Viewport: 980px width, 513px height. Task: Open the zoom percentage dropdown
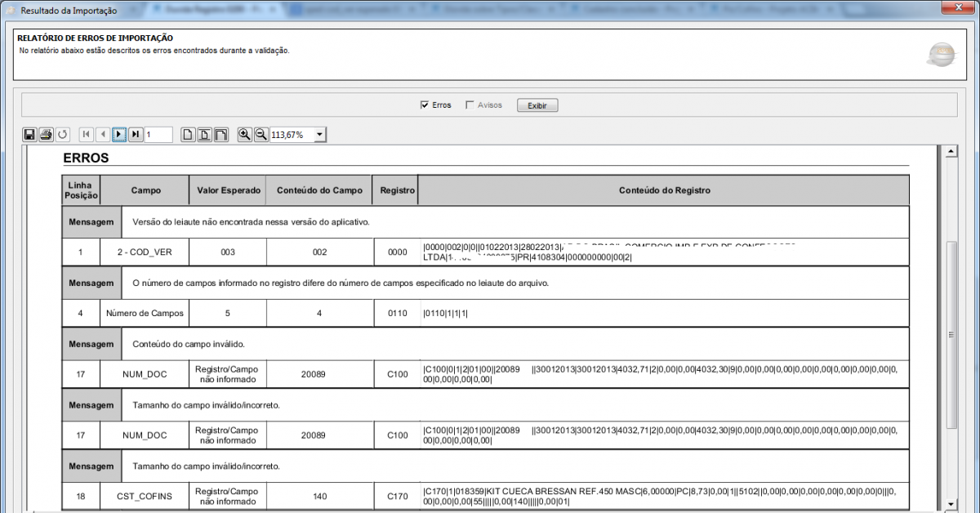click(319, 135)
